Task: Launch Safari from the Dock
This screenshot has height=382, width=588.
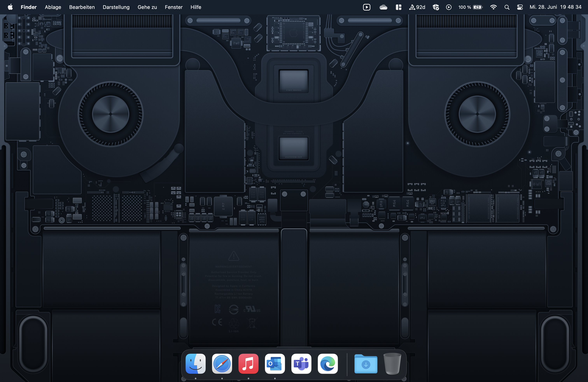Action: (222, 364)
